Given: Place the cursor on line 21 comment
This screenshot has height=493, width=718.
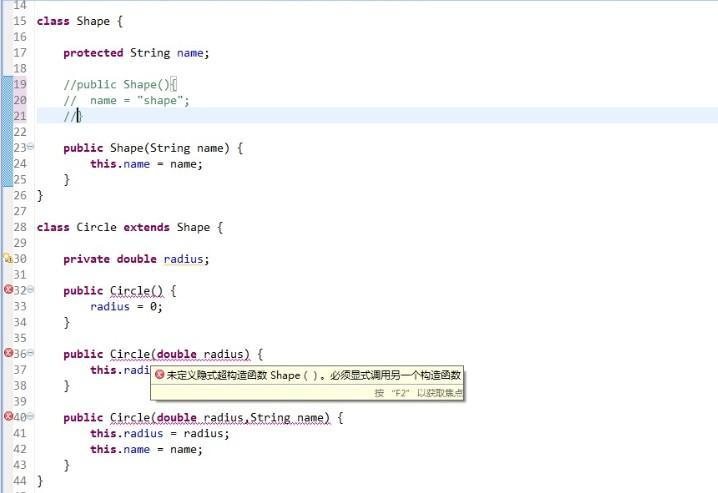Looking at the screenshot, I should [72, 116].
